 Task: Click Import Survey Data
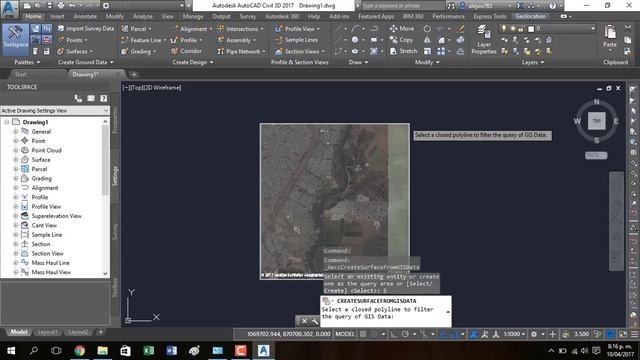pyautogui.click(x=85, y=29)
